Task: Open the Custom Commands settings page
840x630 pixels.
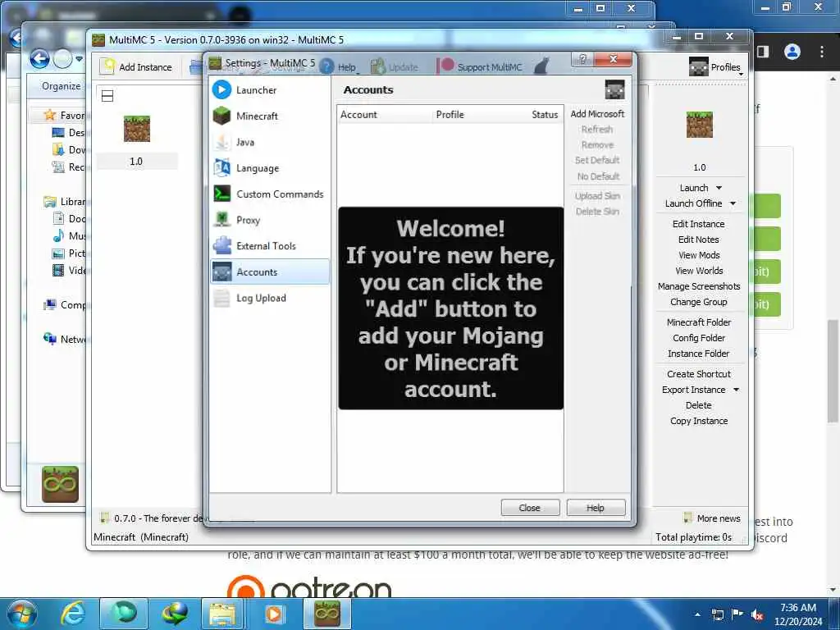Action: pos(269,194)
